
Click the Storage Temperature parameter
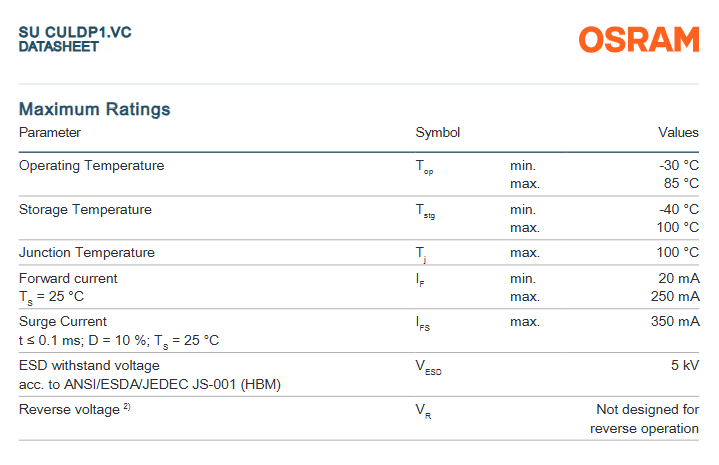pos(85,209)
